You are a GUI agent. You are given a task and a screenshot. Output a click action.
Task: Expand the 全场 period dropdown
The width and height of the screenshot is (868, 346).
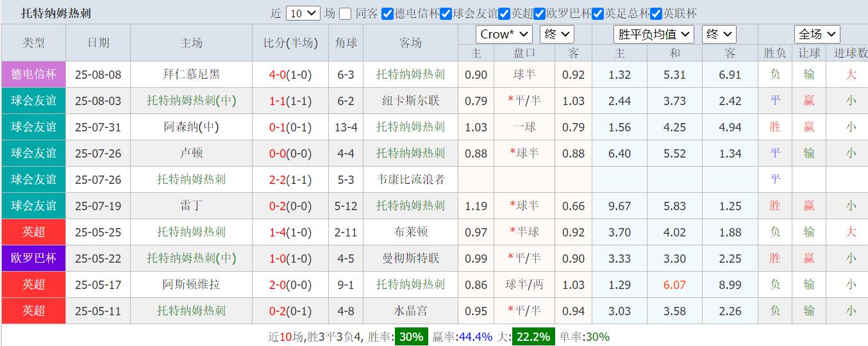817,35
